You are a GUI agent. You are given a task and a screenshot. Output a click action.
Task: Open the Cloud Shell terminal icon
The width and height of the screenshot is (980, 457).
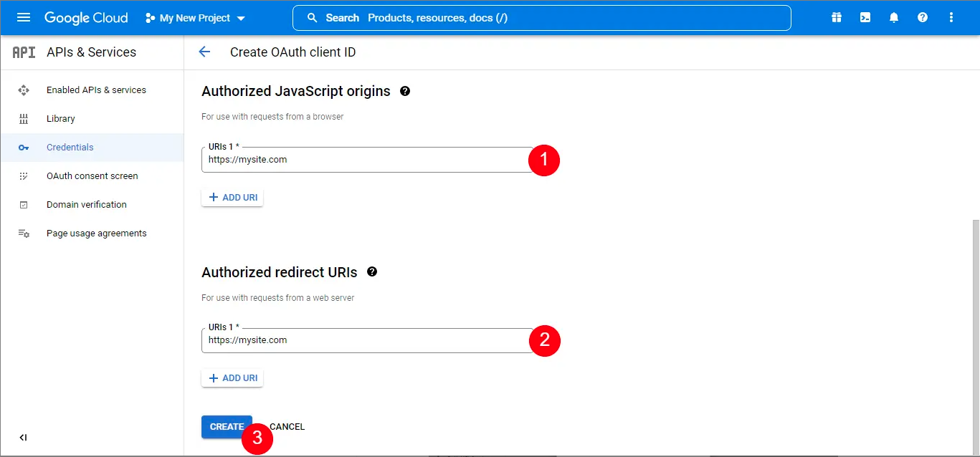coord(865,18)
